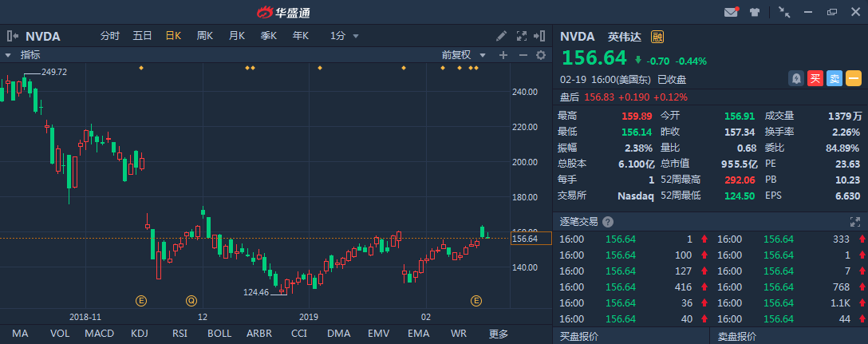
Task: Toggle the VOL indicator
Action: (x=60, y=334)
